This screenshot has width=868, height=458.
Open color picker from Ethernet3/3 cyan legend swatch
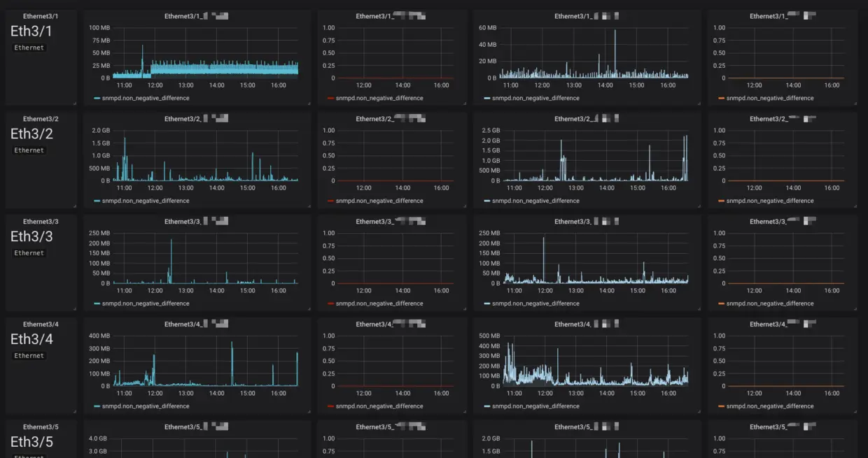tap(97, 304)
